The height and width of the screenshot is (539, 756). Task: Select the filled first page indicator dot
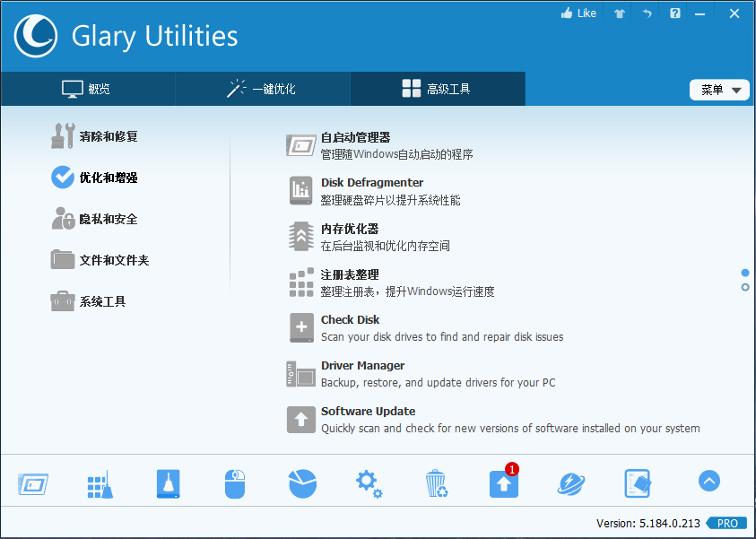(745, 273)
